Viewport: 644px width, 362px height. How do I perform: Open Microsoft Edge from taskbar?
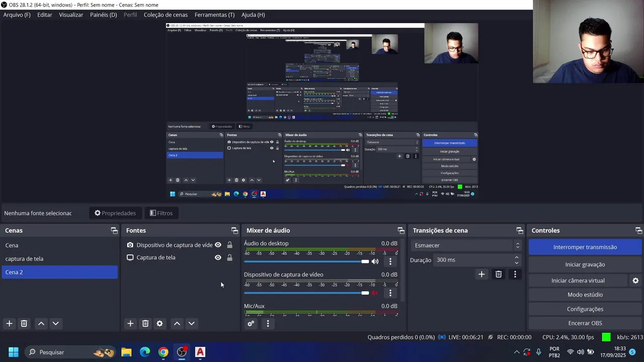coord(145,352)
